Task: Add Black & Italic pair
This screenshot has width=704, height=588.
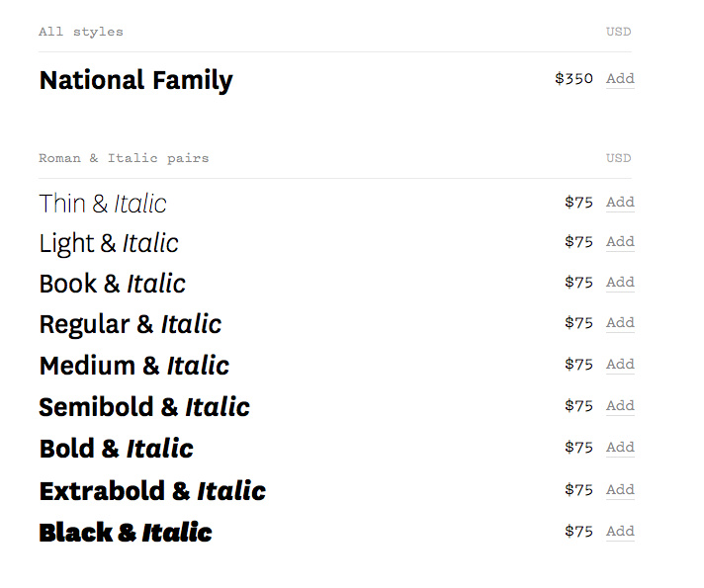Action: tap(620, 532)
